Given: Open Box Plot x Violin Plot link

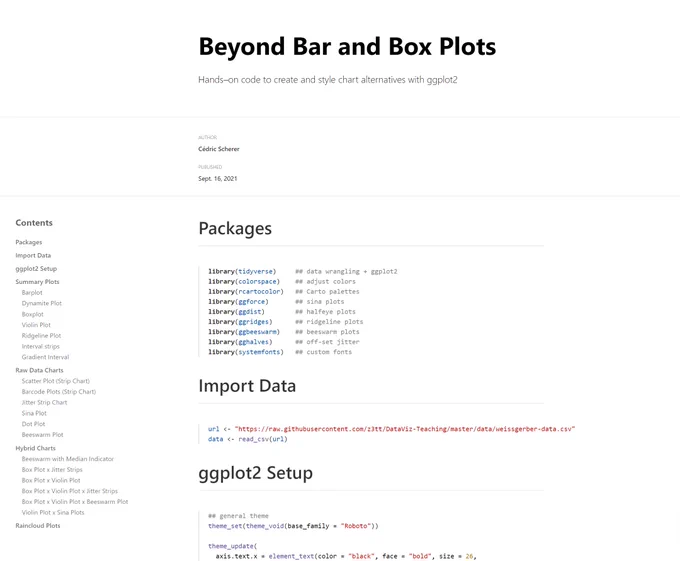Looking at the screenshot, I should (x=51, y=480).
